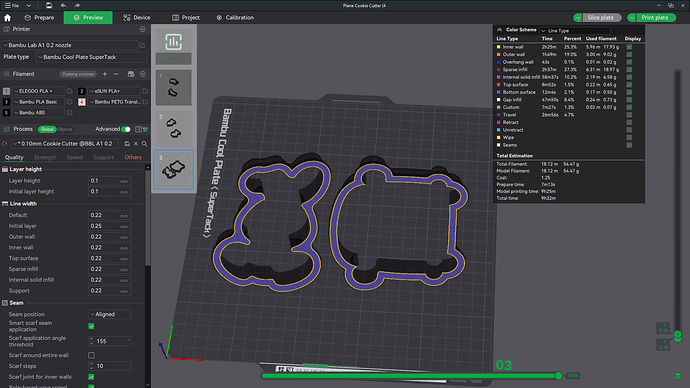Show Retract display checkbox

point(629,122)
